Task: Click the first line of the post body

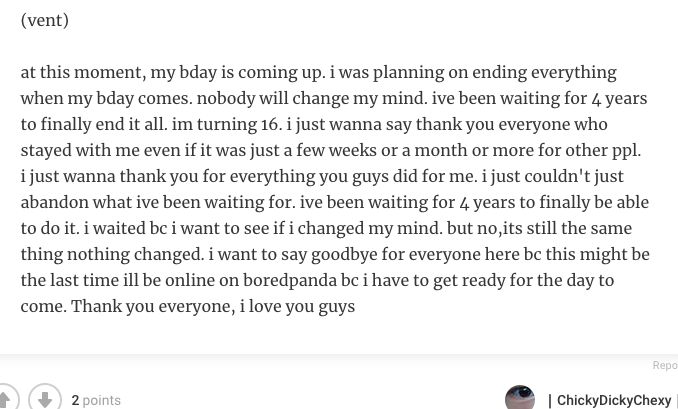Action: coord(318,72)
